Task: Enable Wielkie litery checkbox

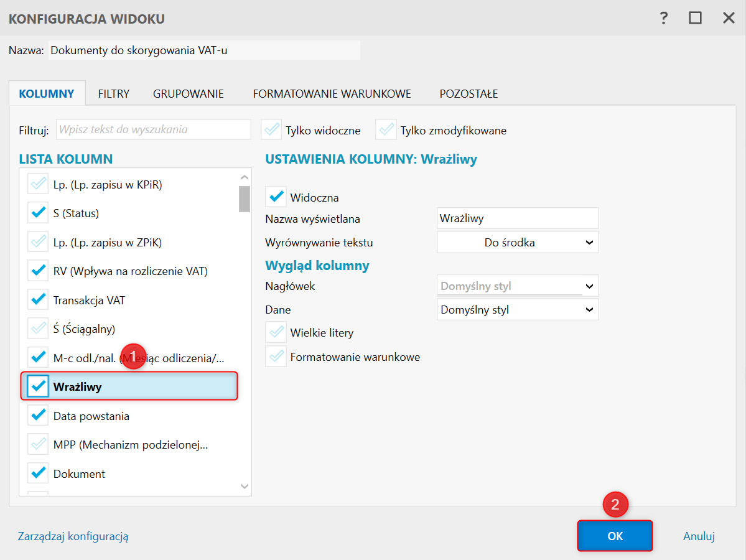Action: click(276, 332)
